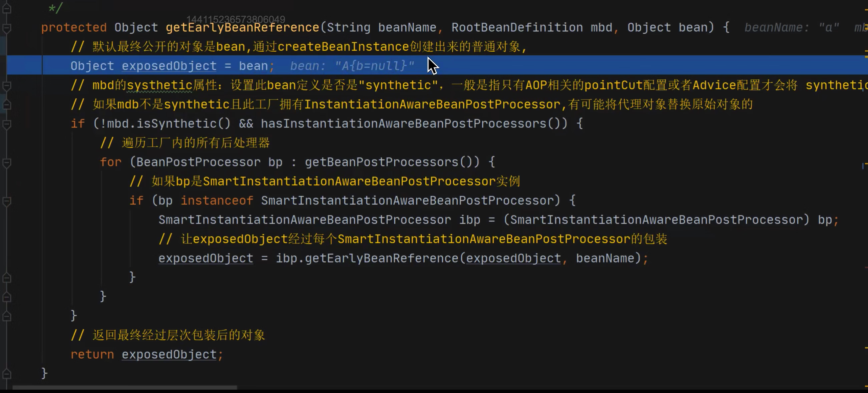The image size is (868, 393).
Task: Click 'exposedObject' in the return statement
Action: (x=169, y=354)
